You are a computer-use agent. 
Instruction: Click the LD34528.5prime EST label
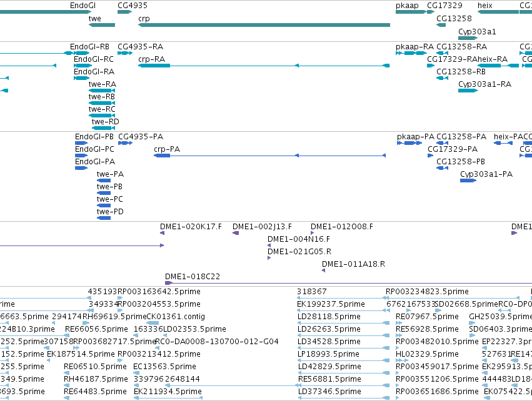[x=329, y=341]
